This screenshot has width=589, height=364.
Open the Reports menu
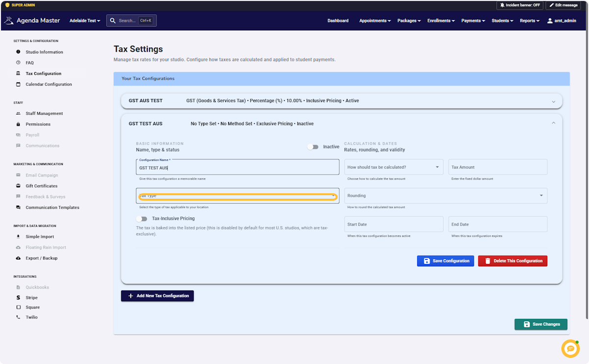pyautogui.click(x=530, y=21)
